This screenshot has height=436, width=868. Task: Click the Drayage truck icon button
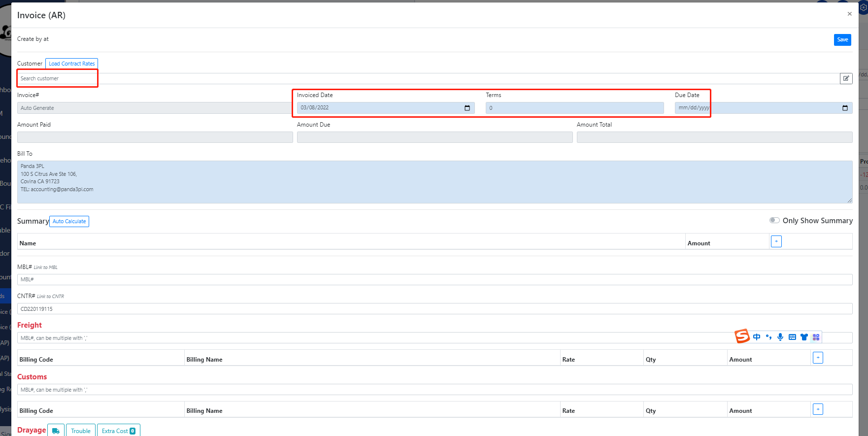56,431
